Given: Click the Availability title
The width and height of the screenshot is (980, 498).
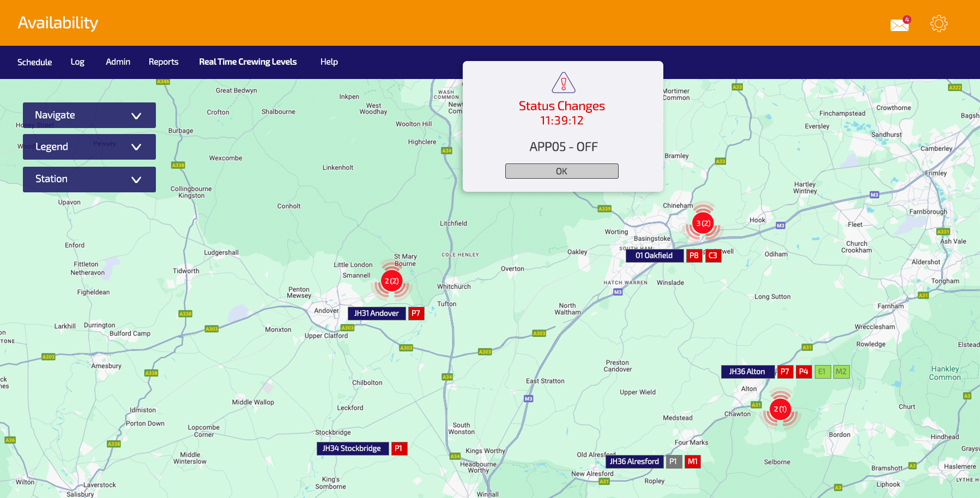Looking at the screenshot, I should (58, 23).
